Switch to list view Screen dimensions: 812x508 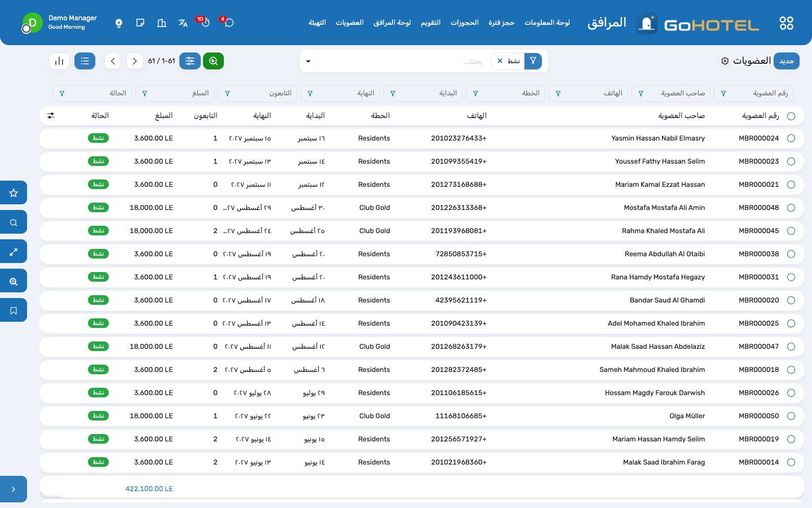click(x=85, y=61)
